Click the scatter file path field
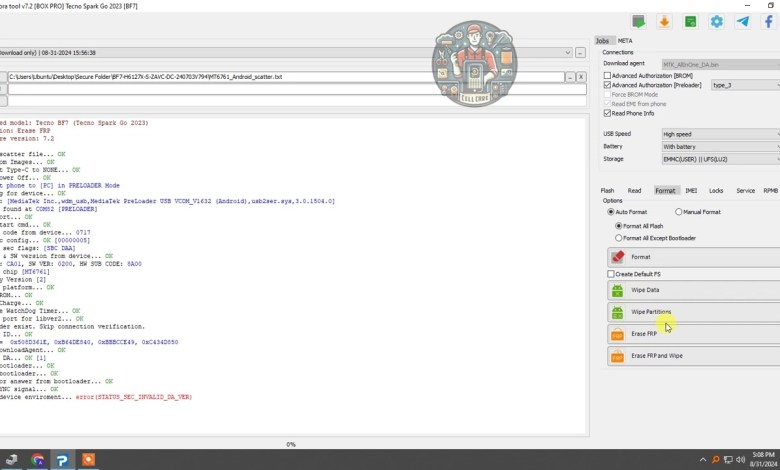This screenshot has height=470, width=780. click(x=285, y=77)
